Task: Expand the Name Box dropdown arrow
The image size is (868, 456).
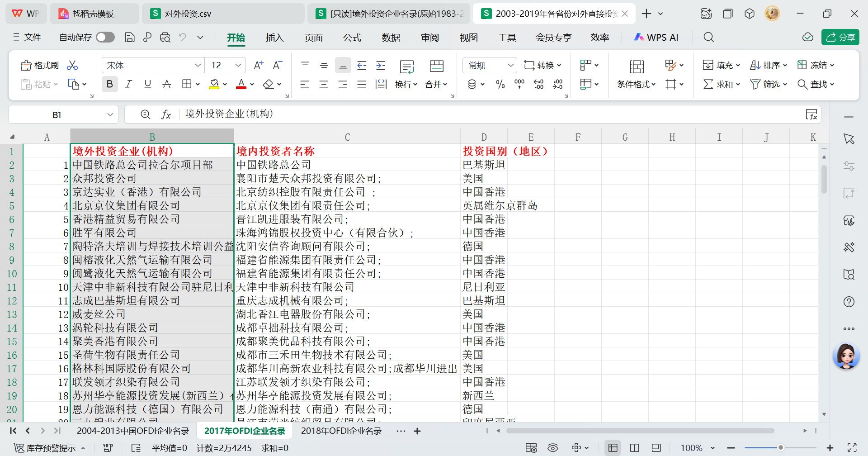Action: click(110, 115)
